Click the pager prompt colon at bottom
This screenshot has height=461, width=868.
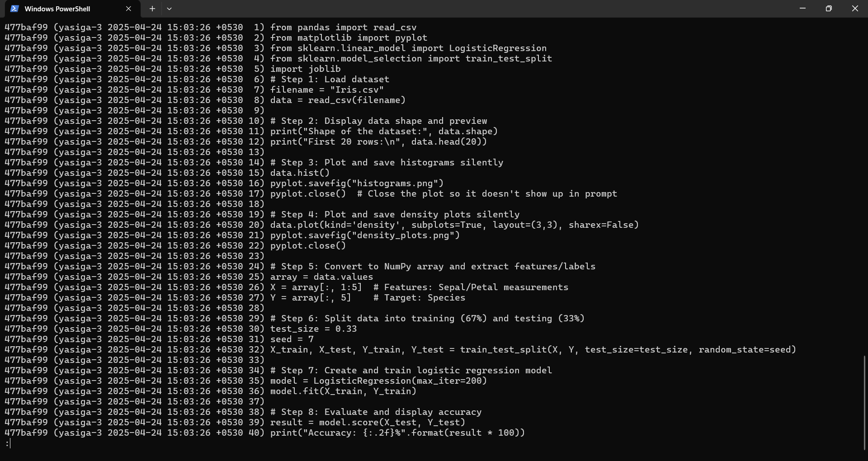(7, 443)
